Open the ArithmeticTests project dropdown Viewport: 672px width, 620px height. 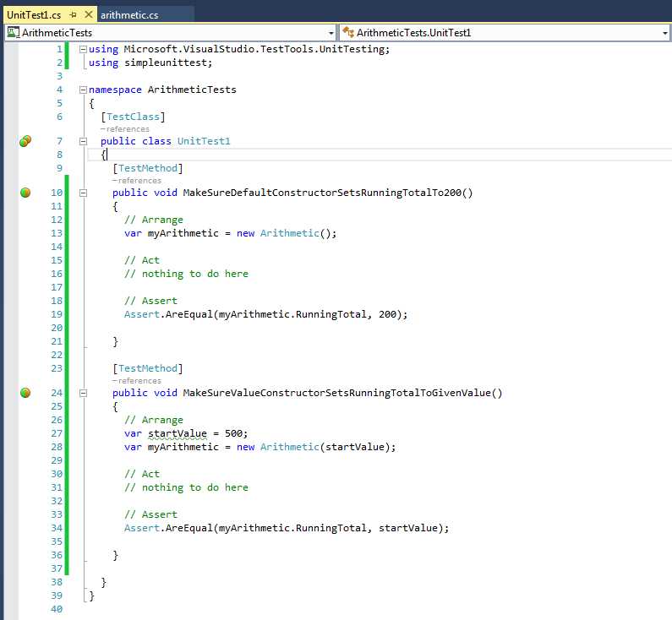[x=331, y=33]
